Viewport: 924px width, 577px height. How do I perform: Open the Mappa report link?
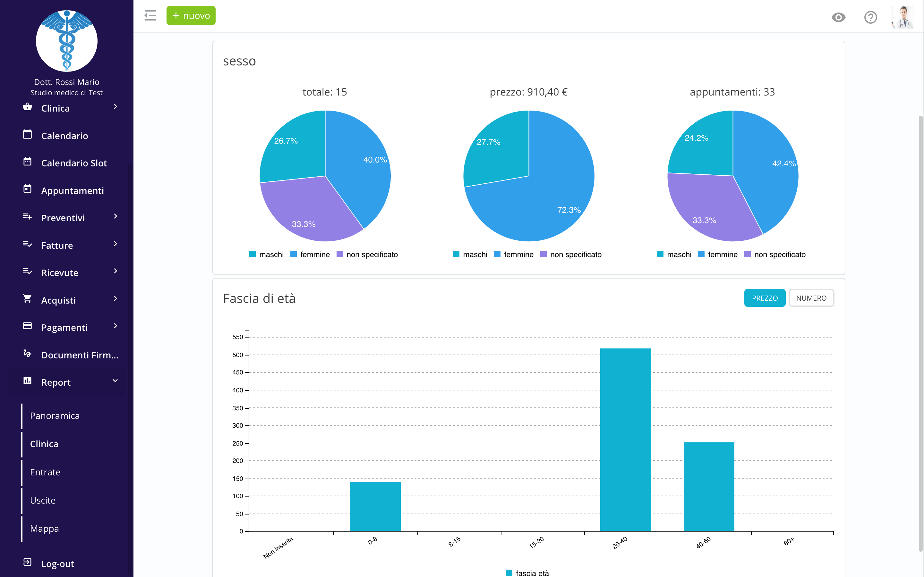pos(45,529)
